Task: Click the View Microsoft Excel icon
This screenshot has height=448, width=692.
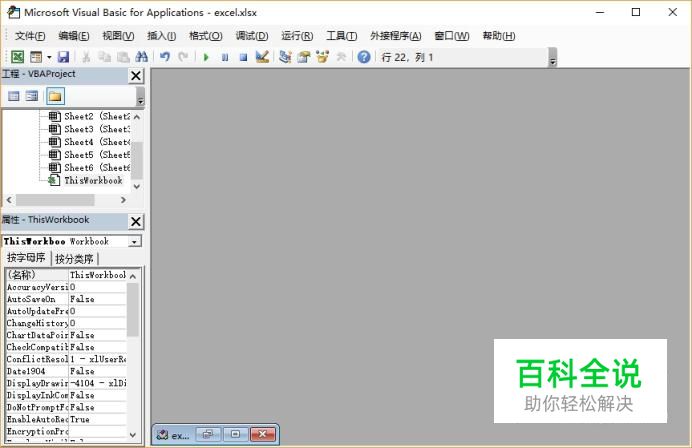Action: pyautogui.click(x=17, y=57)
